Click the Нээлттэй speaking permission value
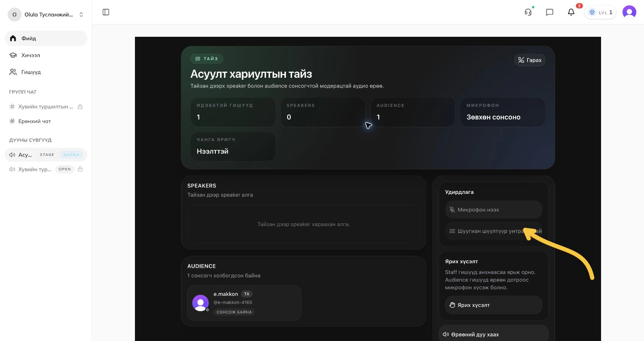Viewport: 644px width, 341px height. (213, 151)
